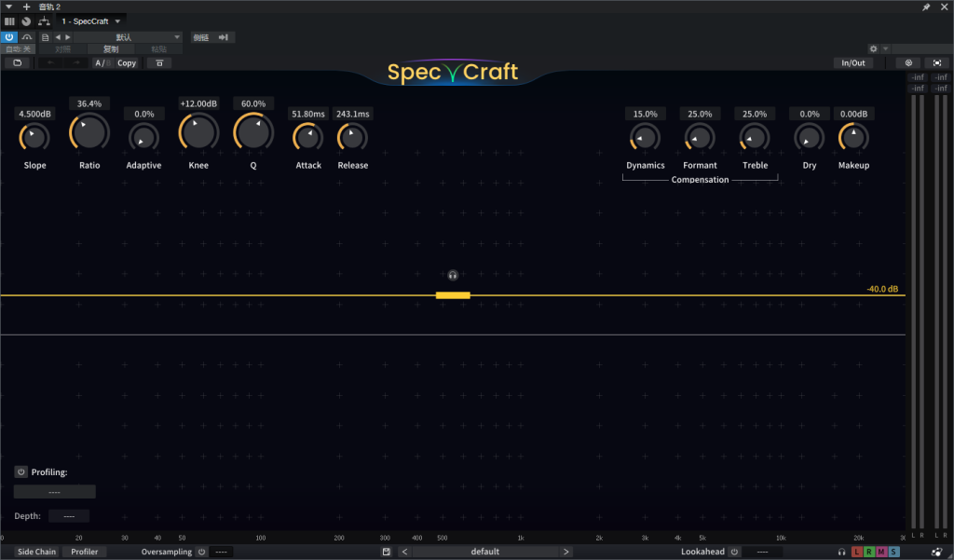The width and height of the screenshot is (954, 560).
Task: Open the Profiler tab
Action: (x=85, y=552)
